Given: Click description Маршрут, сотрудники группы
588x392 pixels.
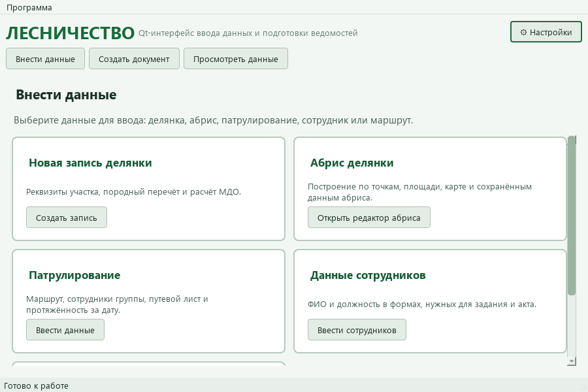Looking at the screenshot, I should pyautogui.click(x=117, y=304).
